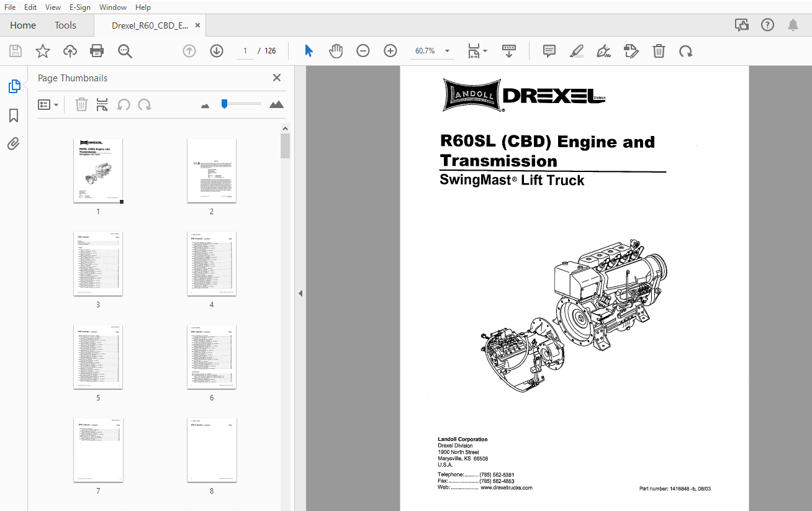The width and height of the screenshot is (812, 511).
Task: Go to previous page with up arrow
Action: click(189, 51)
